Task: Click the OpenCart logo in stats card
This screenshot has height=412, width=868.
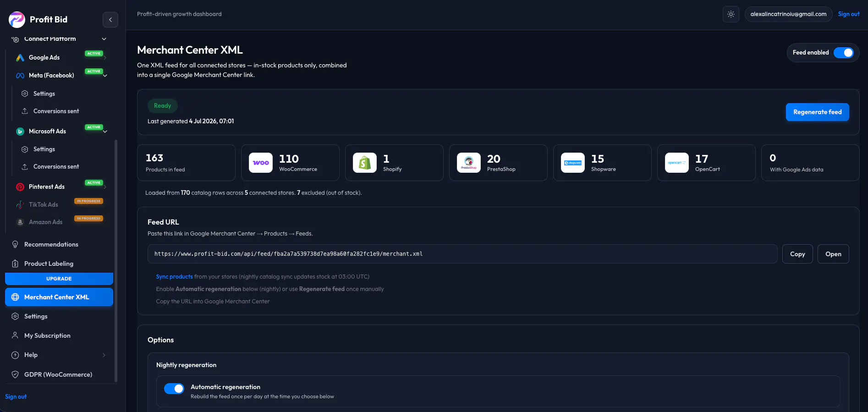Action: (677, 163)
